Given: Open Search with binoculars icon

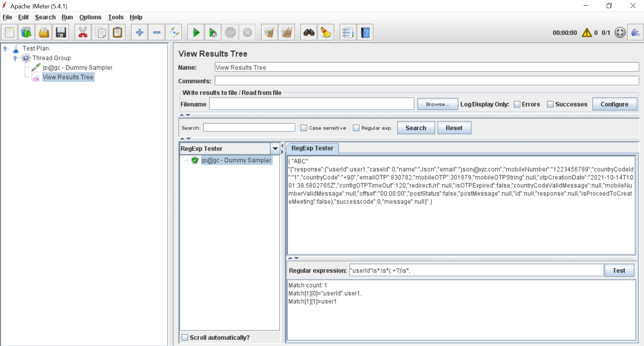Looking at the screenshot, I should (x=309, y=33).
